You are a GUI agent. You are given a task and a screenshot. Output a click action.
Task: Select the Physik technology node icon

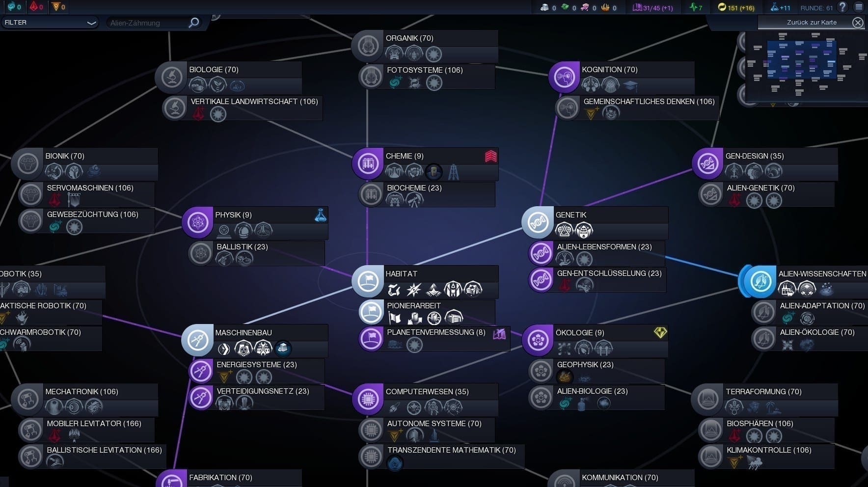(x=197, y=222)
